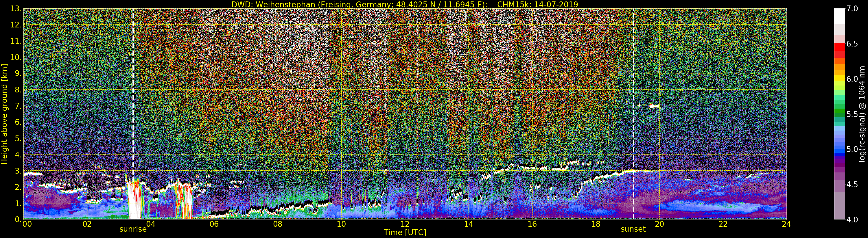Click the colorbar tick label "5.0"

pos(852,149)
